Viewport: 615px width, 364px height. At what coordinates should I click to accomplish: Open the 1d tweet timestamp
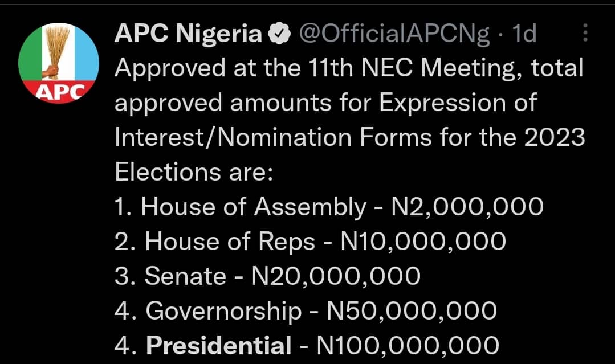(524, 35)
